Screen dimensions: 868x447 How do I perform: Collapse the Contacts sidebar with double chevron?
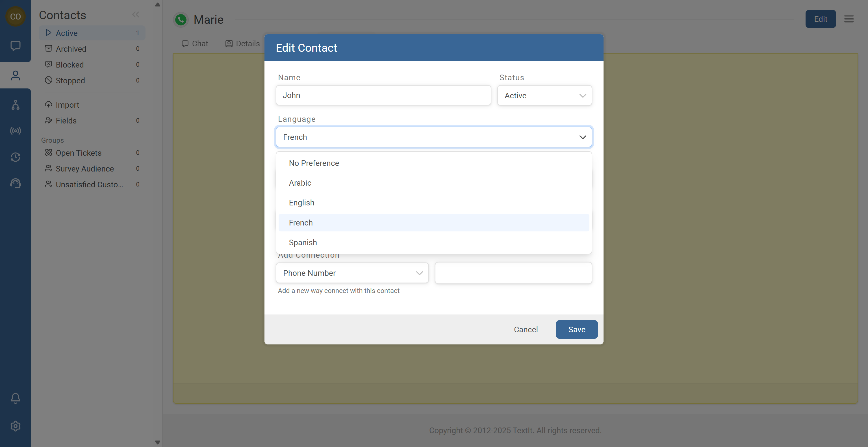(136, 14)
